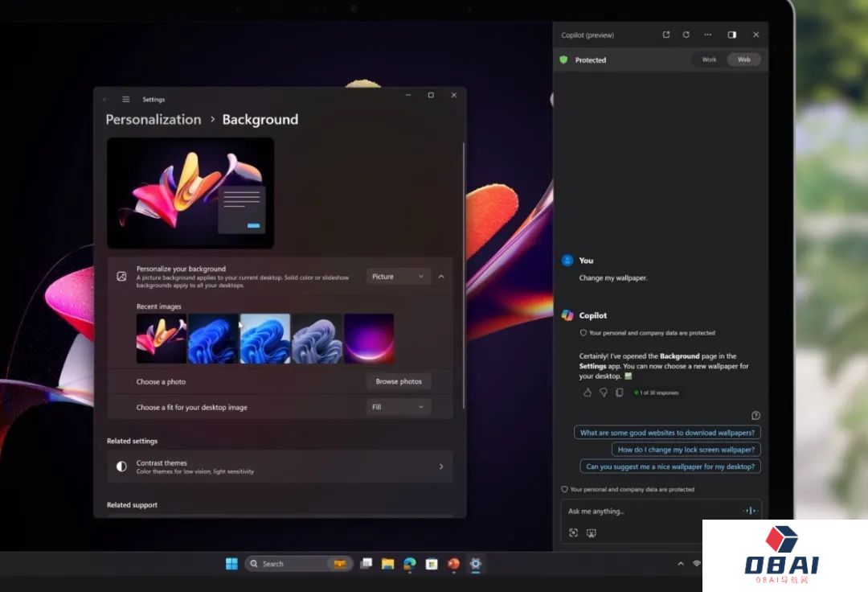Open Microsoft Store from the taskbar

click(432, 564)
